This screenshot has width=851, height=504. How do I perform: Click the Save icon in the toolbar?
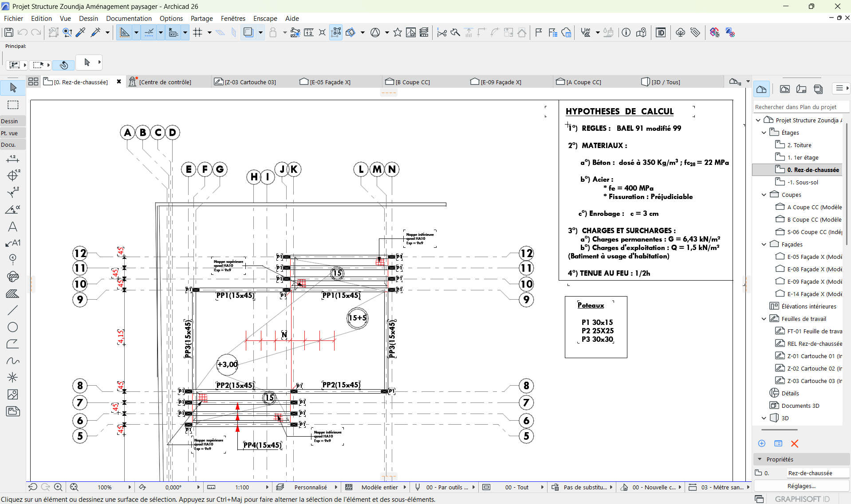pyautogui.click(x=8, y=32)
